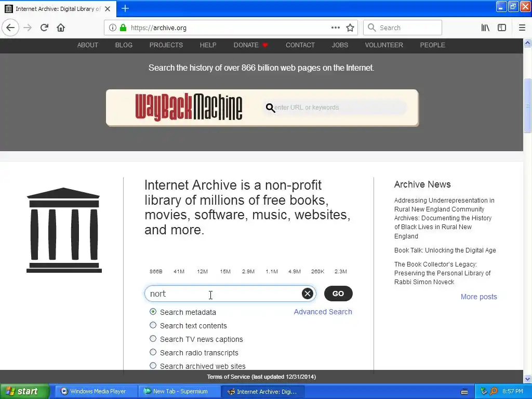Reload the archive.org page
The image size is (532, 399).
click(44, 28)
